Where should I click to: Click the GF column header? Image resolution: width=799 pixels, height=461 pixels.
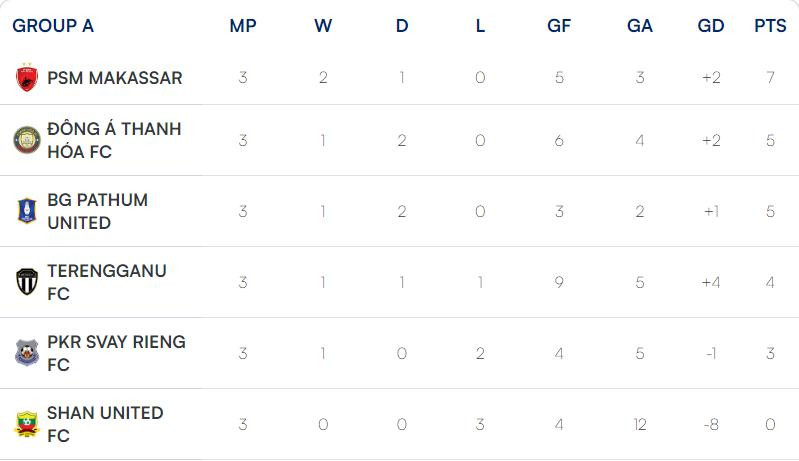(x=559, y=26)
